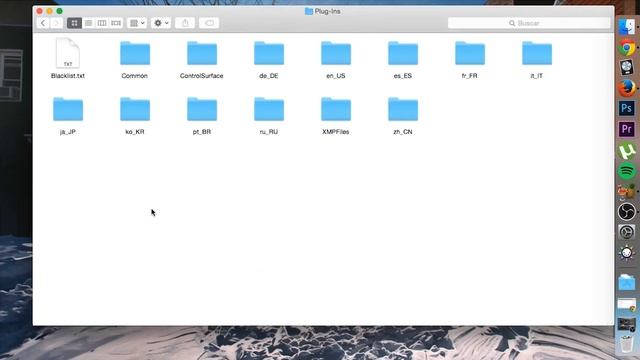The height and width of the screenshot is (360, 640).
Task: Switch to column view
Action: point(102,23)
